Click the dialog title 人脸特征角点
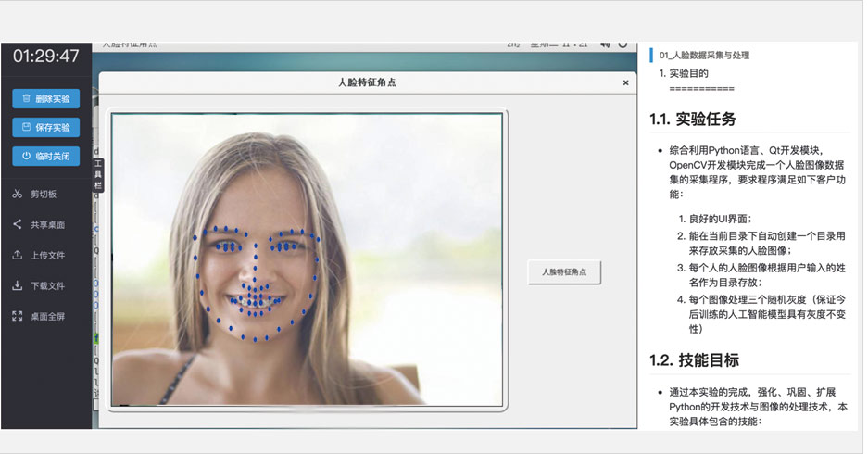Viewport: 868px width, 454px height. [367, 82]
